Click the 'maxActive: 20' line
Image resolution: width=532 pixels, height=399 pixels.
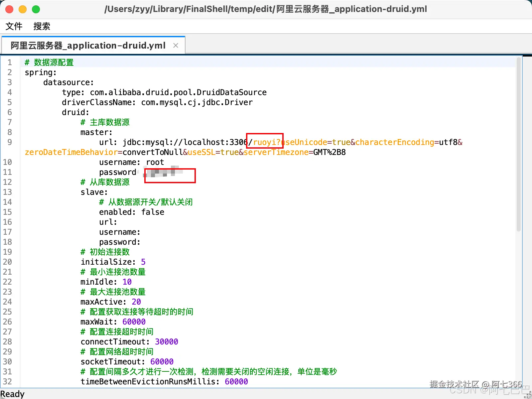pyautogui.click(x=111, y=302)
